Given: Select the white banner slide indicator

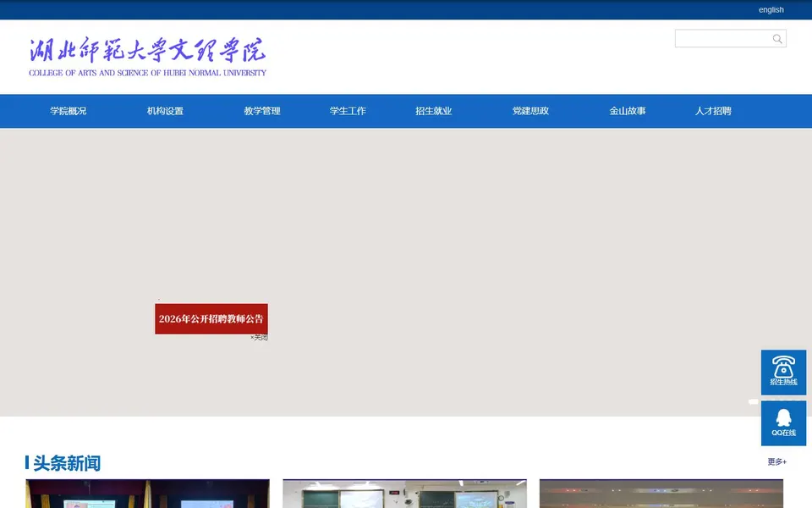Looking at the screenshot, I should pyautogui.click(x=754, y=401).
